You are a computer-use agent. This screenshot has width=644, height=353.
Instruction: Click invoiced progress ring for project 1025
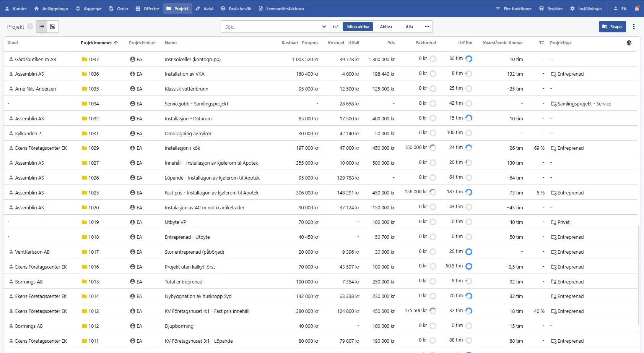[x=433, y=192]
